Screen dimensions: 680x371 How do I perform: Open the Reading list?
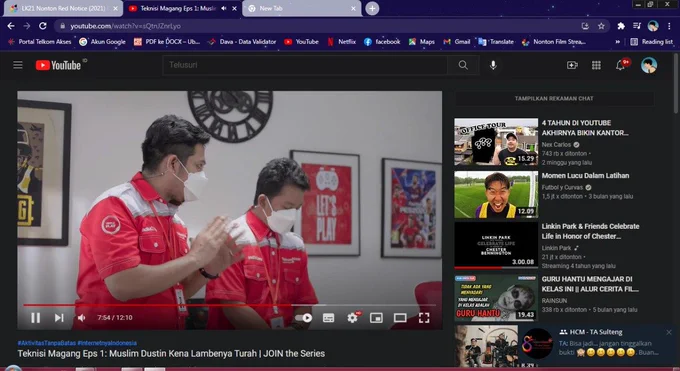651,42
